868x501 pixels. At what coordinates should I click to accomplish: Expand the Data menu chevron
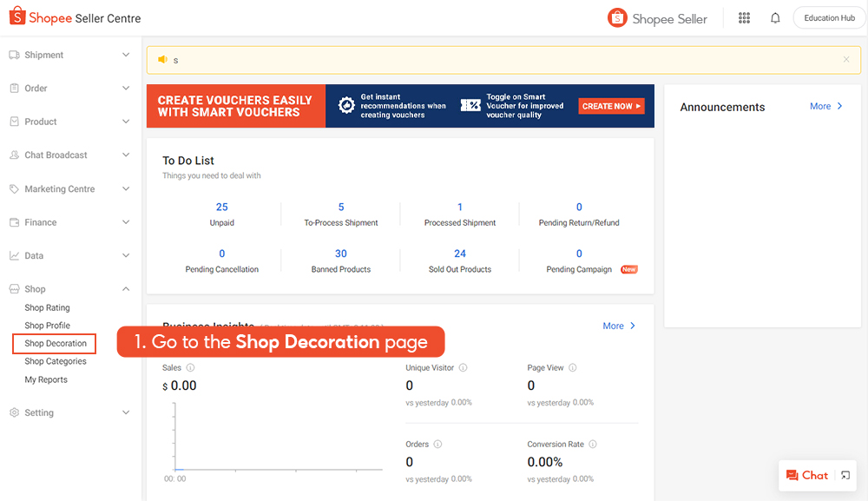[126, 255]
